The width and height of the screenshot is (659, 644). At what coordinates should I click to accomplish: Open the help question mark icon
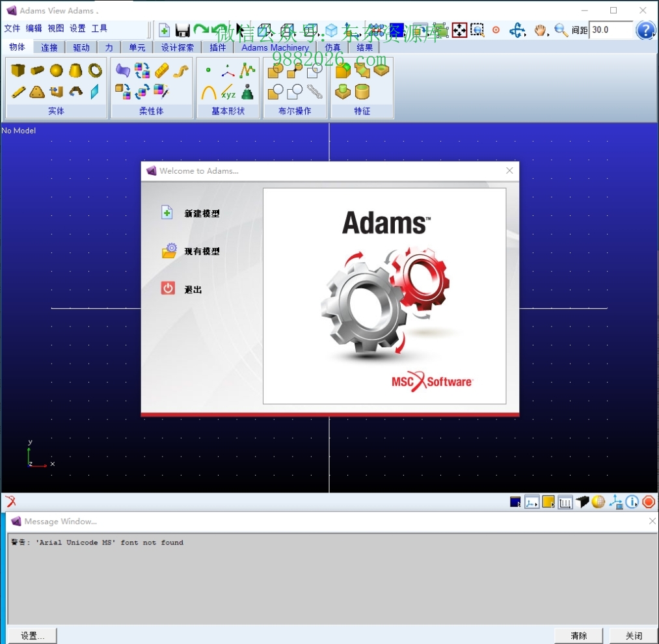click(x=645, y=30)
